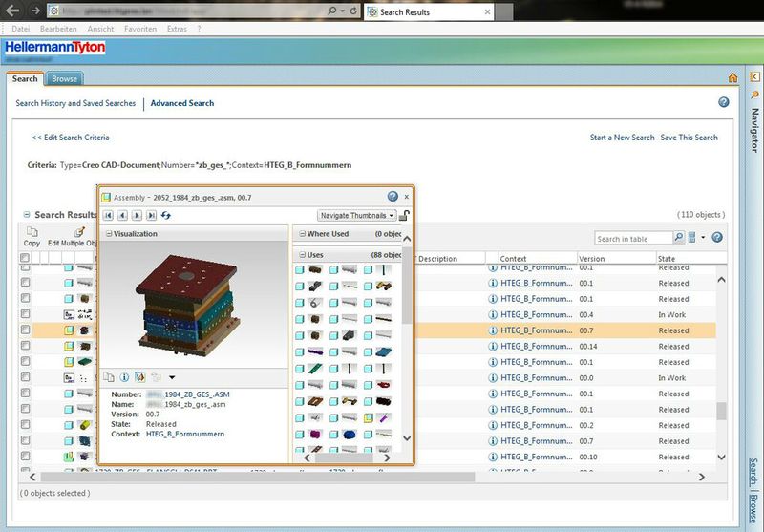Open the table view dropdown arrow
764x532 pixels.
pyautogui.click(x=703, y=238)
